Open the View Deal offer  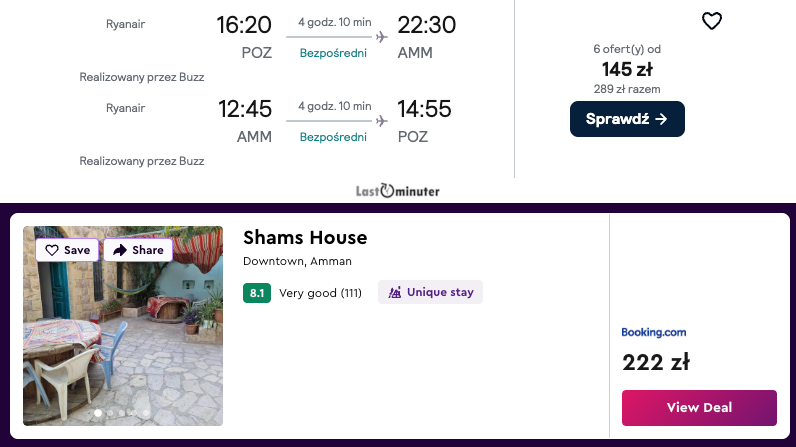click(699, 408)
